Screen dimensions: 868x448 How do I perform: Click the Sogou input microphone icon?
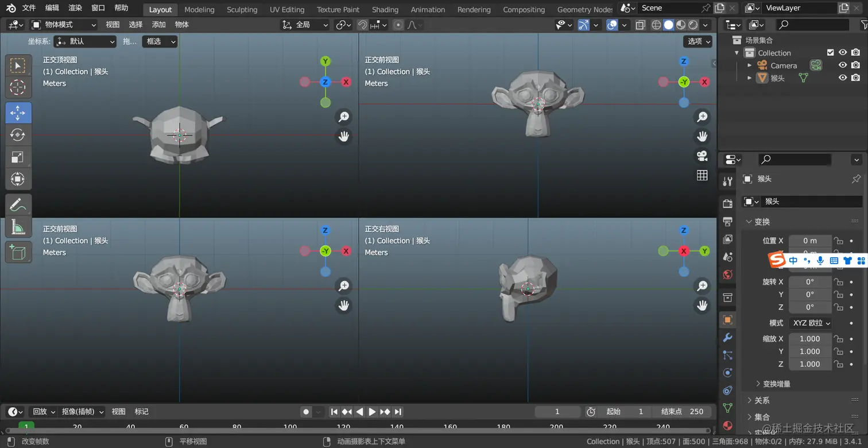[820, 261]
